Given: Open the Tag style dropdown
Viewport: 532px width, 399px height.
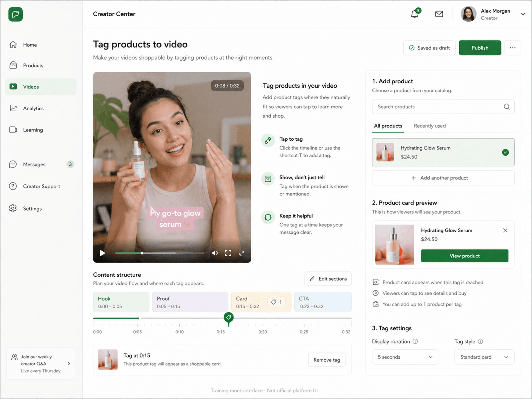Looking at the screenshot, I should click(484, 357).
